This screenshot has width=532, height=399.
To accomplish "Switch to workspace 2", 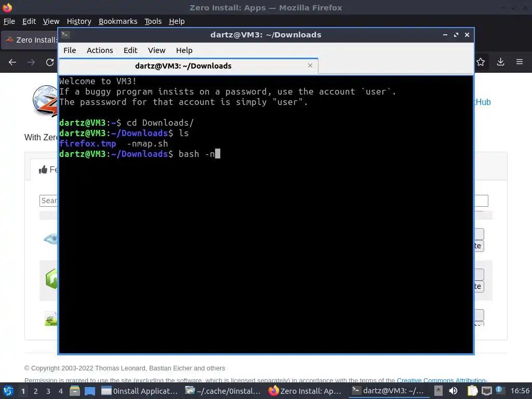I will pos(36,391).
